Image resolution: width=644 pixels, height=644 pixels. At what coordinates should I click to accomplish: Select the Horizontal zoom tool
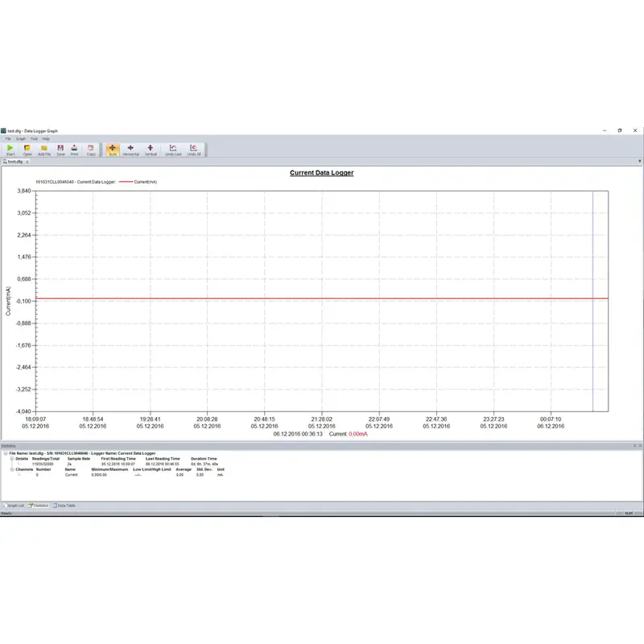pyautogui.click(x=130, y=149)
